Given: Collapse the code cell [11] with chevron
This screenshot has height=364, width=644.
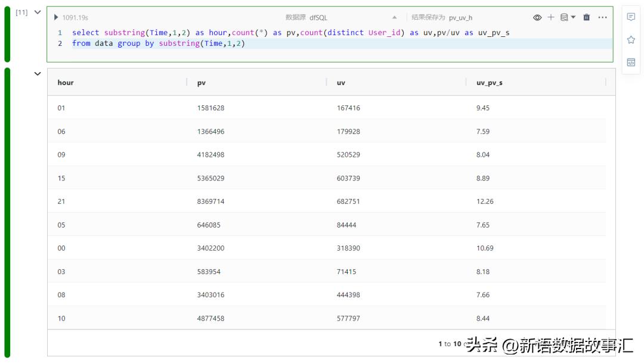Looking at the screenshot, I should click(38, 13).
